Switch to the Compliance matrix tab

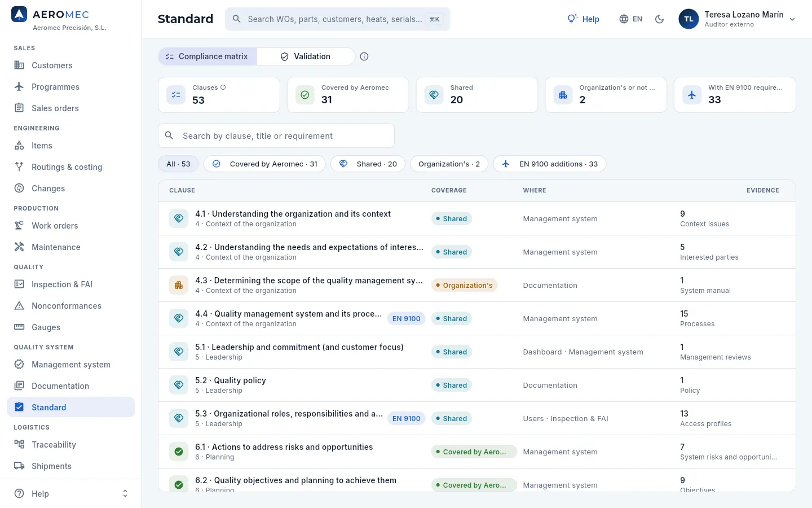click(x=208, y=56)
